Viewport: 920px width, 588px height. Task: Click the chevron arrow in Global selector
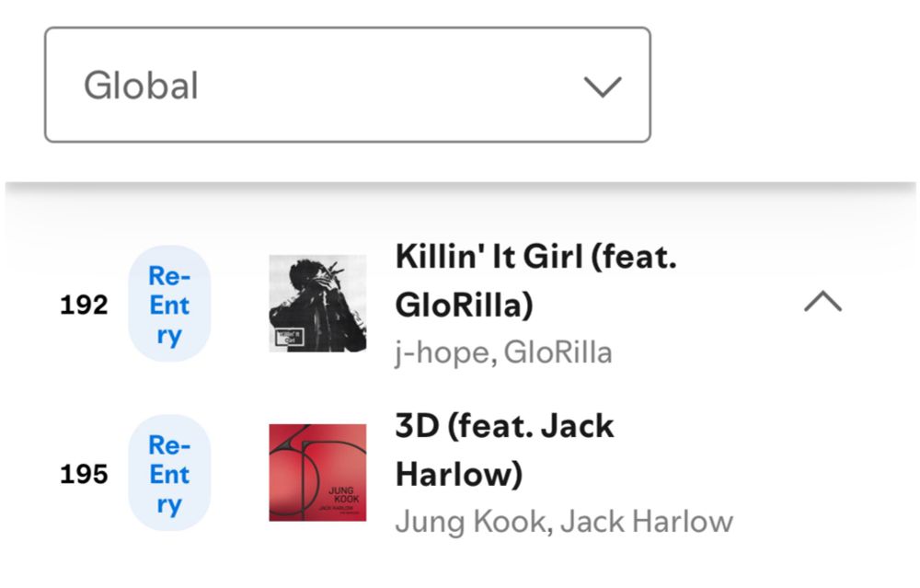coord(603,86)
